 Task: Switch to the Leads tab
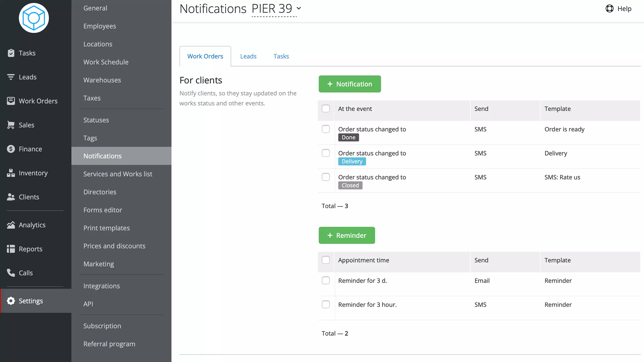click(248, 56)
